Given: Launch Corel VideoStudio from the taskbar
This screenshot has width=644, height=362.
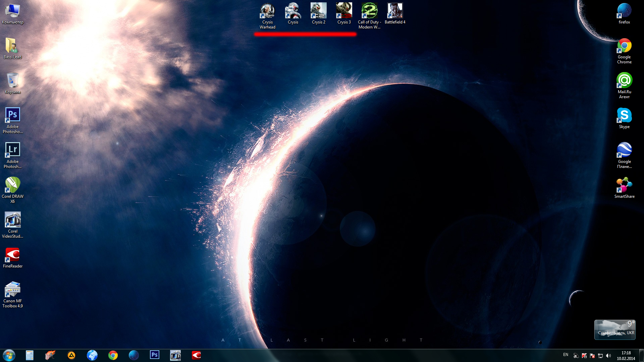Looking at the screenshot, I should [175, 355].
